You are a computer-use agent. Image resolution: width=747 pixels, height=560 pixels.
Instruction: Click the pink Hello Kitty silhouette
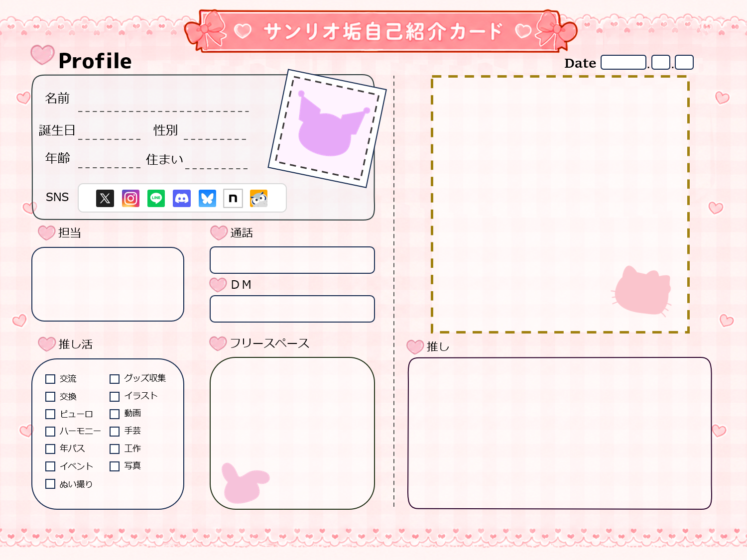[642, 290]
